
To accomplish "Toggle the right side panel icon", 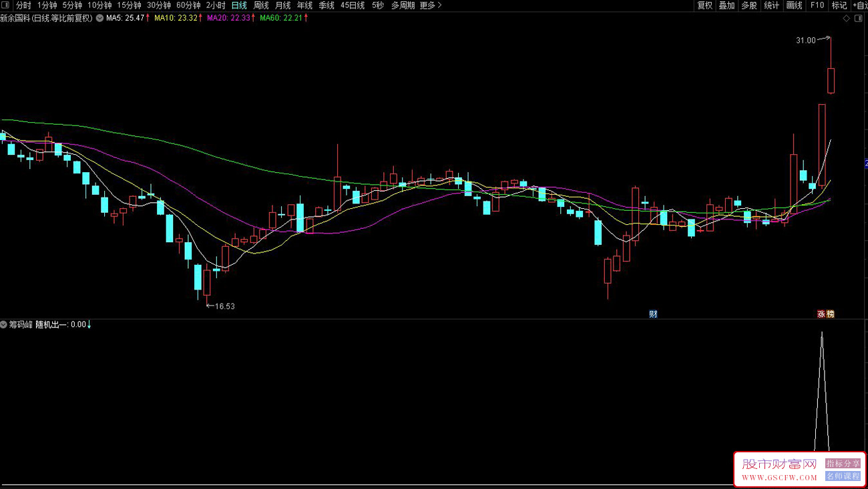I will click(860, 19).
